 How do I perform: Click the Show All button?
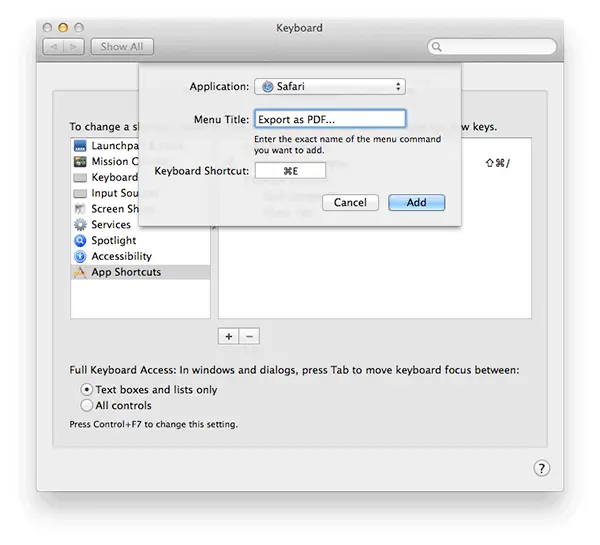(122, 47)
